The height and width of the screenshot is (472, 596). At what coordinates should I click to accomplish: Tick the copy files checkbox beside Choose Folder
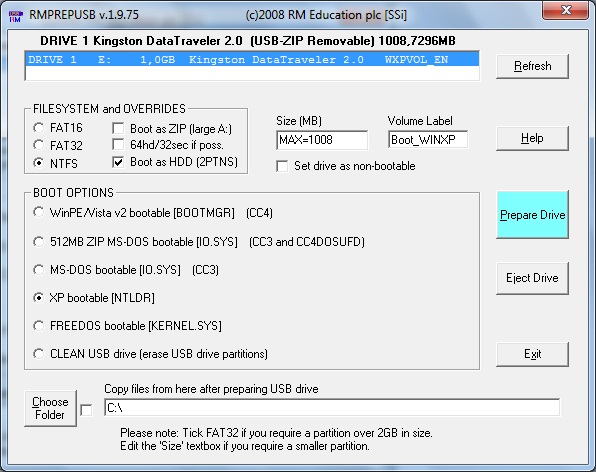(86, 410)
